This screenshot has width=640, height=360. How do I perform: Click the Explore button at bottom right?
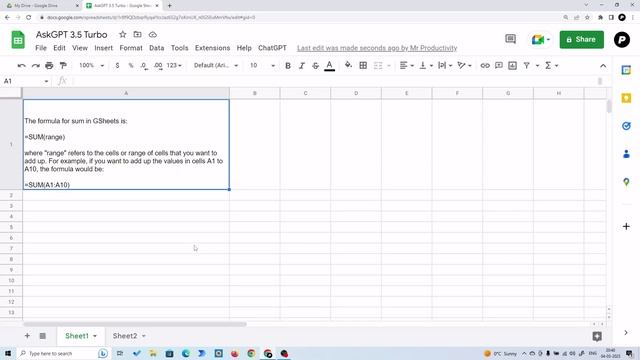click(x=597, y=336)
